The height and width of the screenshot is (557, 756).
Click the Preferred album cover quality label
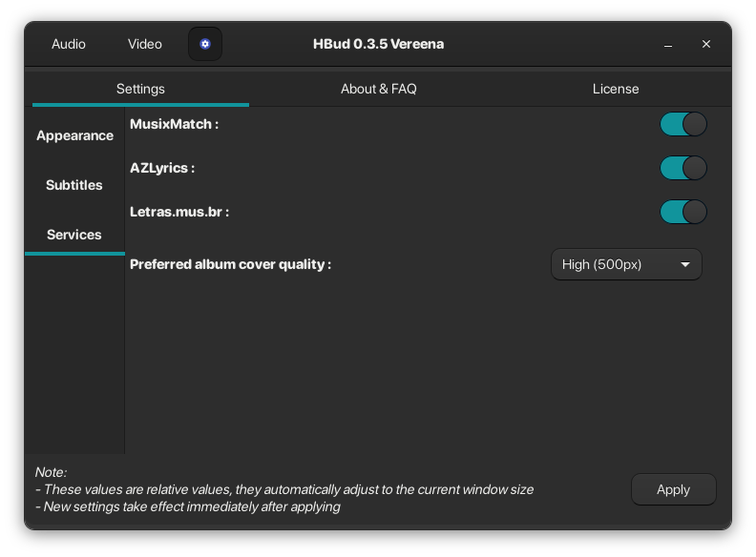point(230,264)
